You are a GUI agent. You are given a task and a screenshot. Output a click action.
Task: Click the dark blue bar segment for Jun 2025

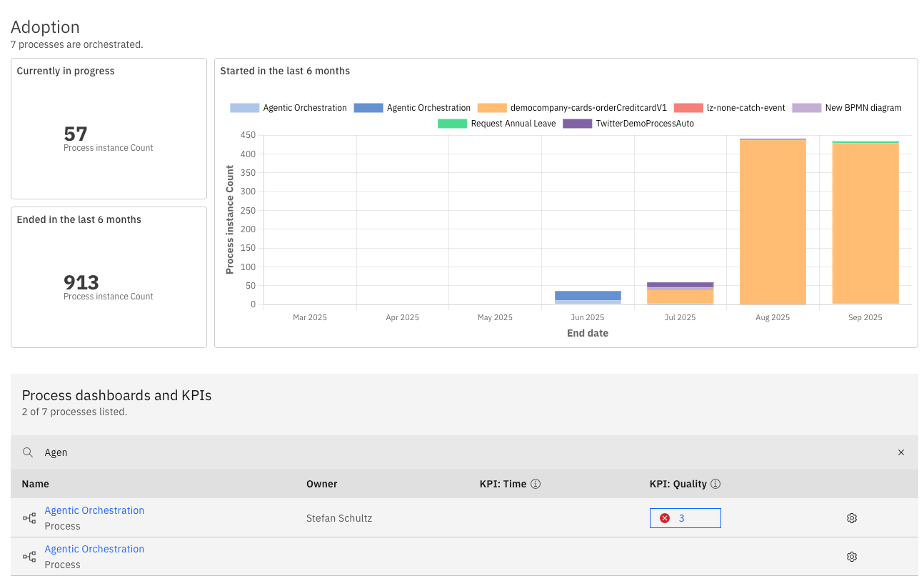pos(588,295)
